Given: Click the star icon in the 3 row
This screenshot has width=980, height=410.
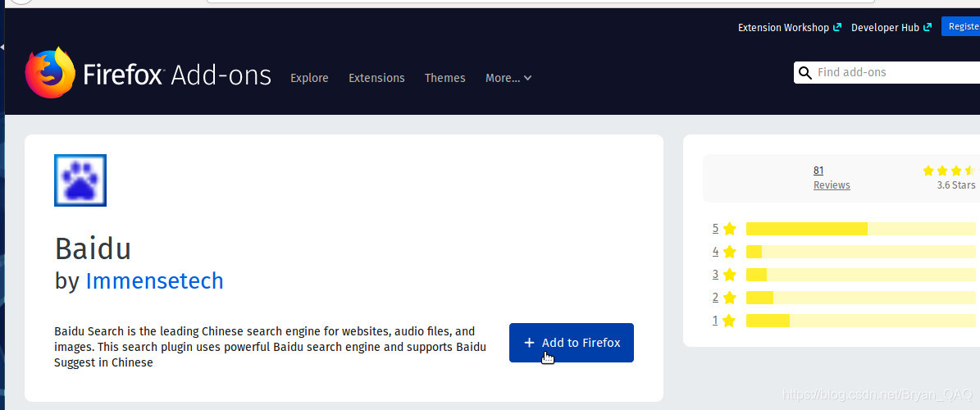Looking at the screenshot, I should point(729,275).
